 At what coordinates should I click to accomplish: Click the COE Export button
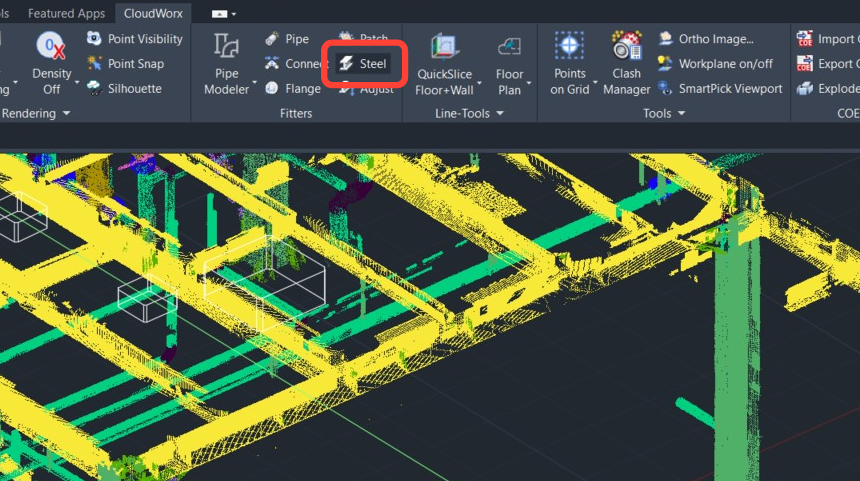828,64
